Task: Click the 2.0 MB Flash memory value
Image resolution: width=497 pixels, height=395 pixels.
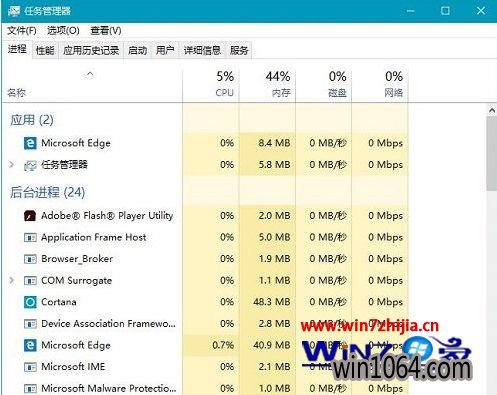Action: pyautogui.click(x=274, y=216)
